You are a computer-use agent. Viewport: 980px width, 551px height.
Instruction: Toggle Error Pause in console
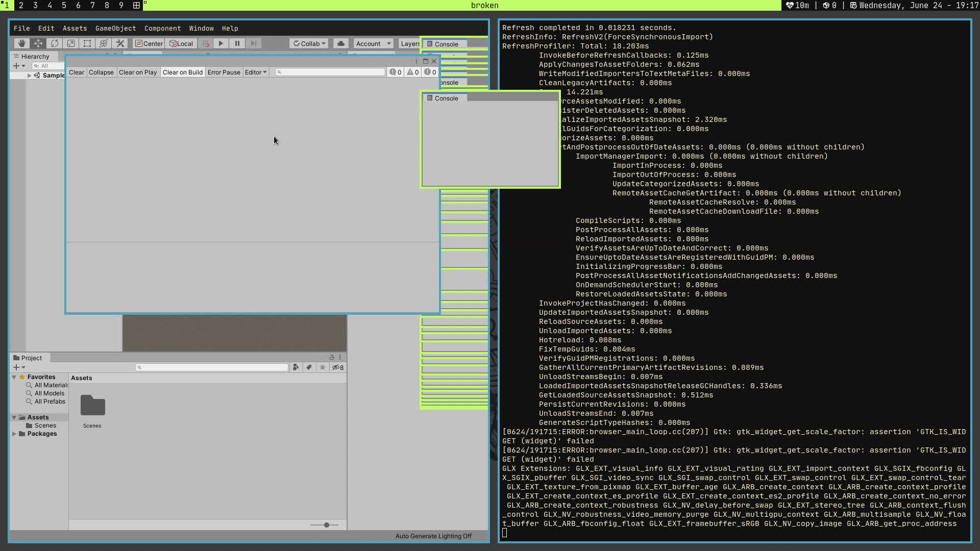224,72
